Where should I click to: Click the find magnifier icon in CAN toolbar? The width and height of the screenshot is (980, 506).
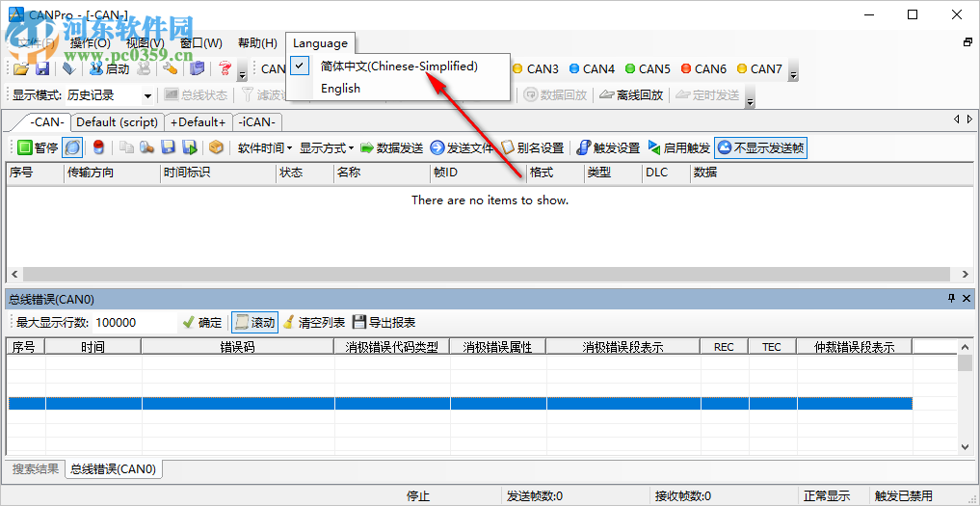[146, 147]
